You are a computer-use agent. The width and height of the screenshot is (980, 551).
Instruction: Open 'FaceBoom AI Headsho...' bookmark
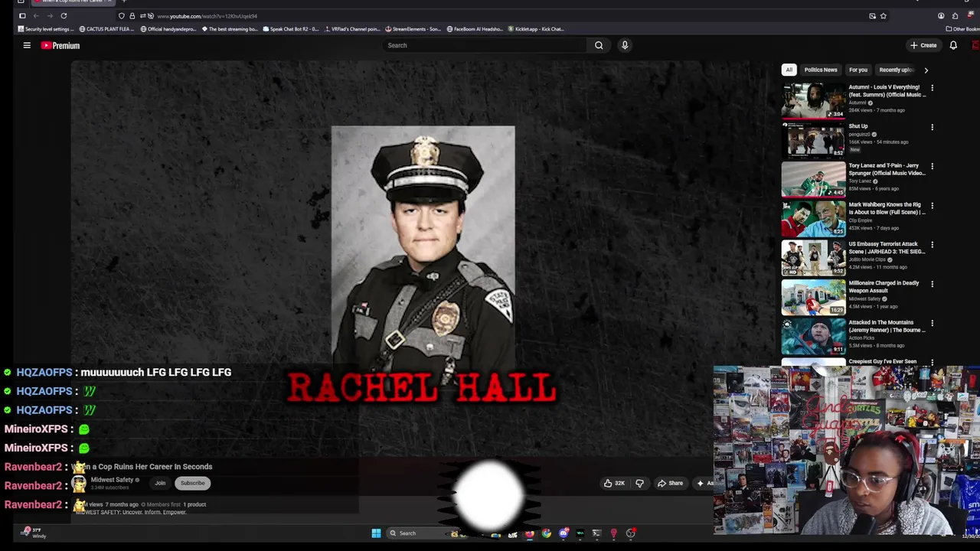(x=475, y=29)
